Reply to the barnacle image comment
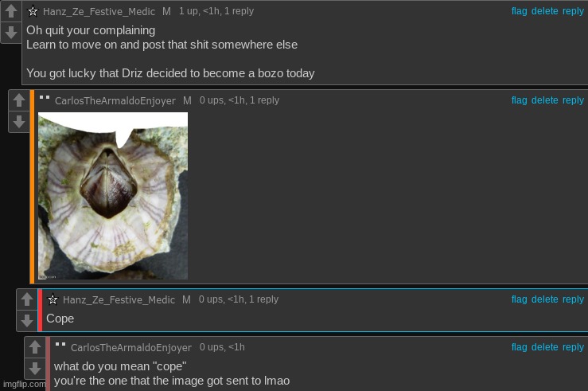588x391 pixels. tap(573, 100)
